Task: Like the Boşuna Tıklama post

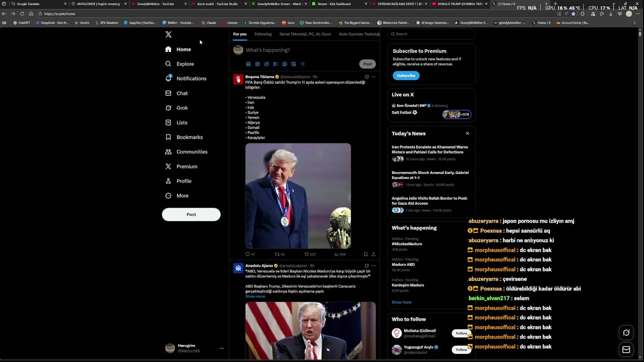Action: click(x=310, y=254)
